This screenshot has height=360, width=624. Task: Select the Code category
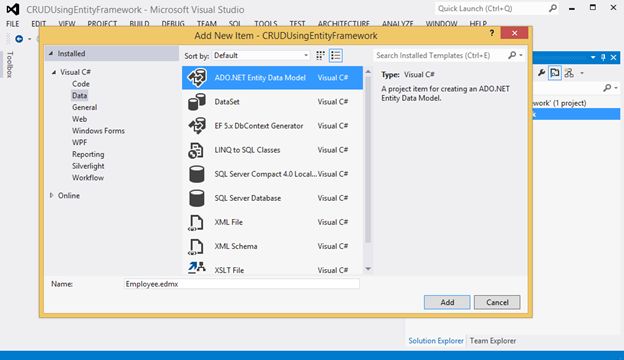coord(81,84)
